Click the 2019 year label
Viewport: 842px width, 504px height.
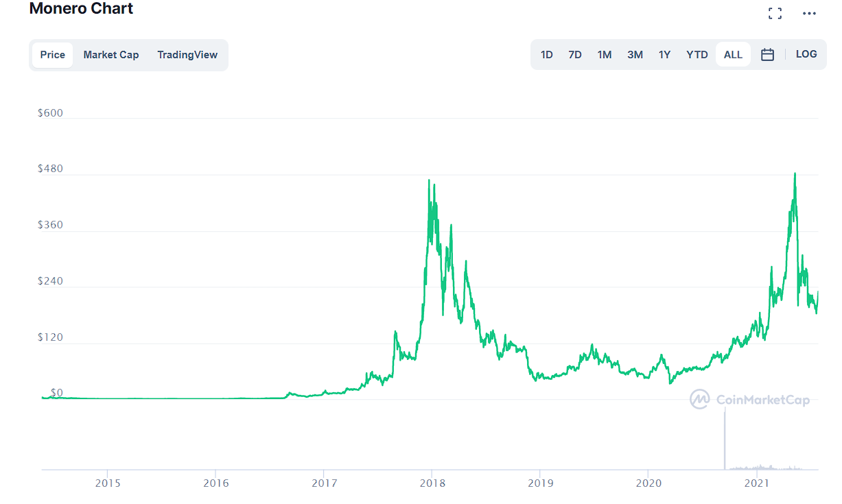[x=540, y=483]
